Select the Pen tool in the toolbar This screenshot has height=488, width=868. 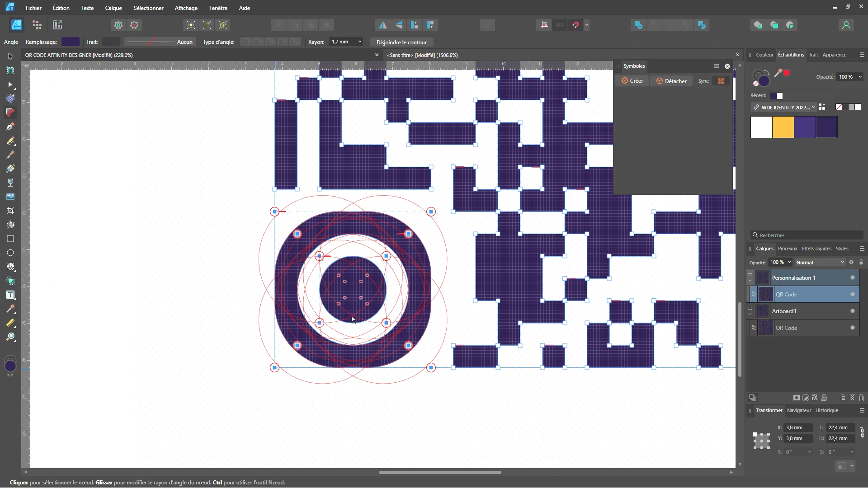[10, 127]
